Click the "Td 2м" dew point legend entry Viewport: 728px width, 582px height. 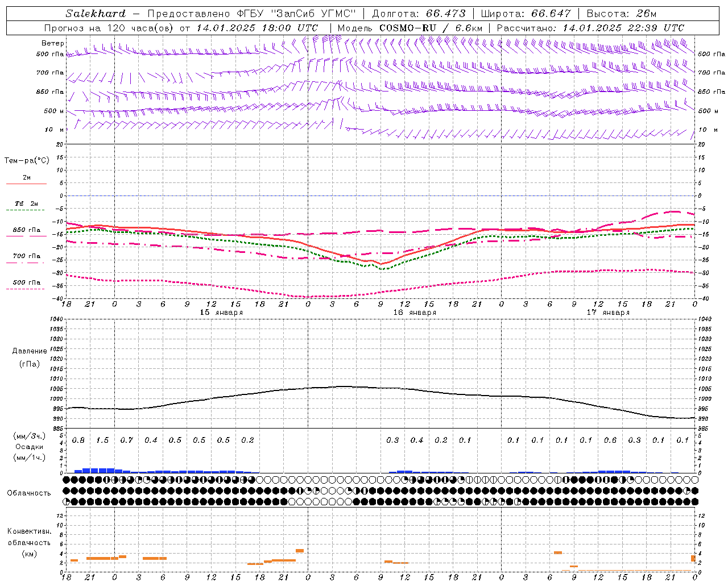pyautogui.click(x=27, y=203)
